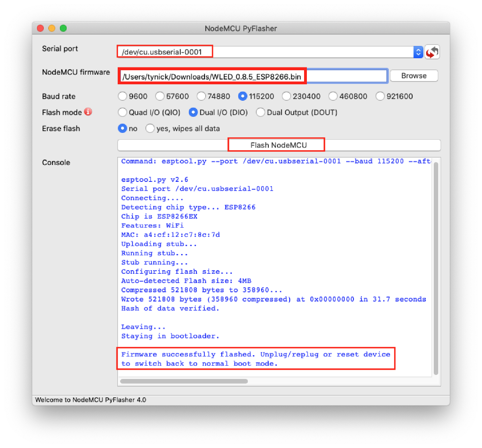Click into the NodeMCU firmware path field
This screenshot has height=448, width=482.
[x=253, y=76]
